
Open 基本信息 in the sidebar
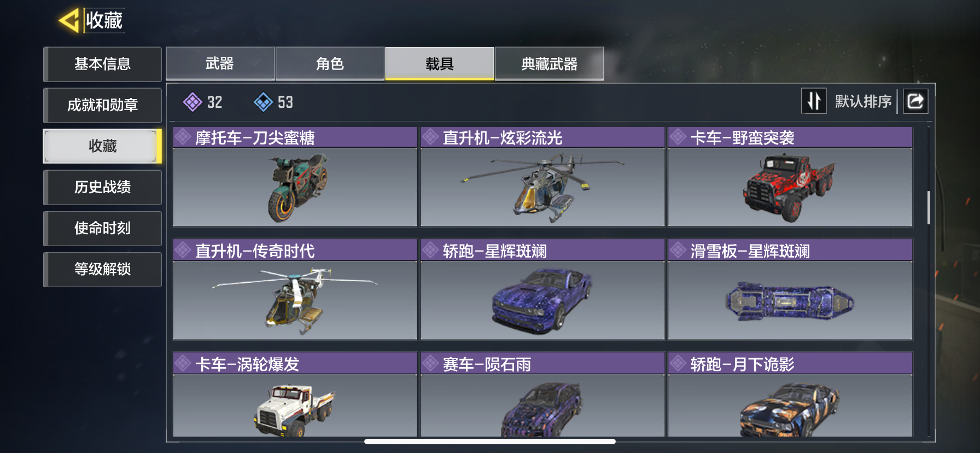[102, 64]
